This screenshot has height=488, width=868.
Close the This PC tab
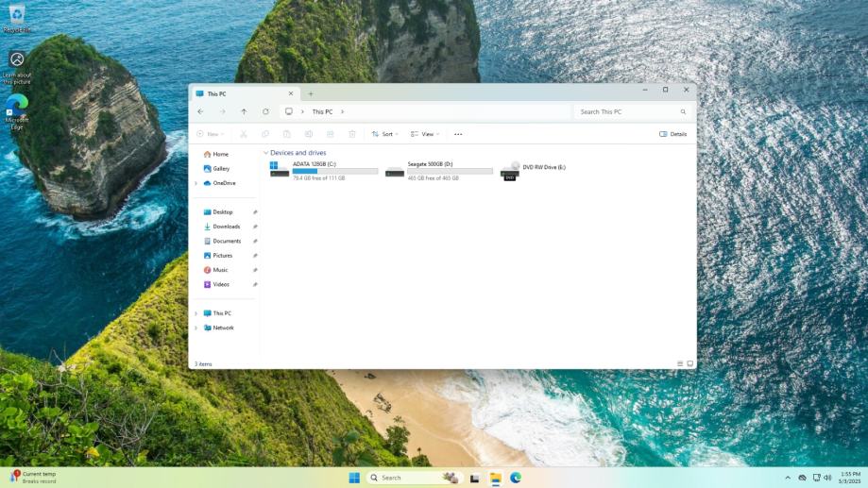[x=291, y=93]
